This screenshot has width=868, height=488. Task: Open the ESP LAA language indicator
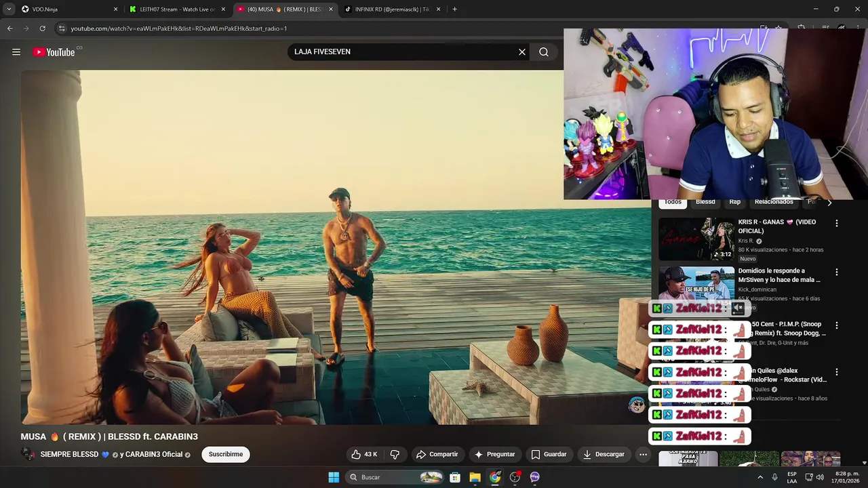click(x=792, y=477)
